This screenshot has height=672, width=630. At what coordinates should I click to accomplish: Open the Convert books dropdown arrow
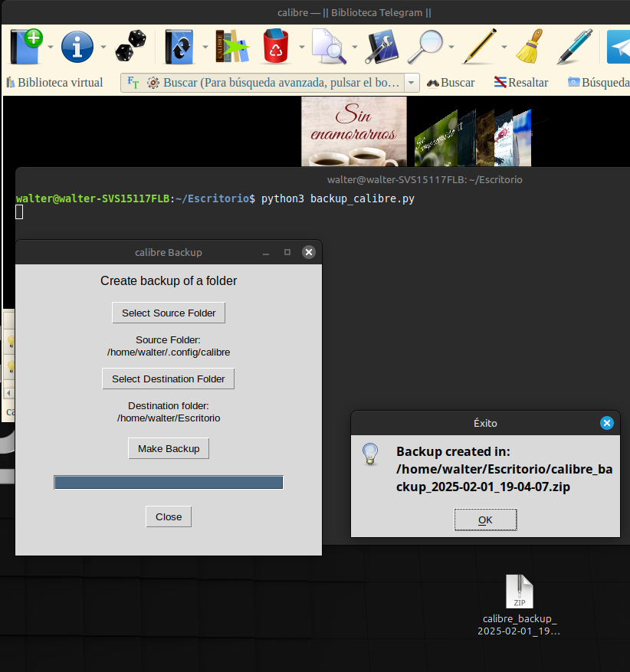coord(205,46)
